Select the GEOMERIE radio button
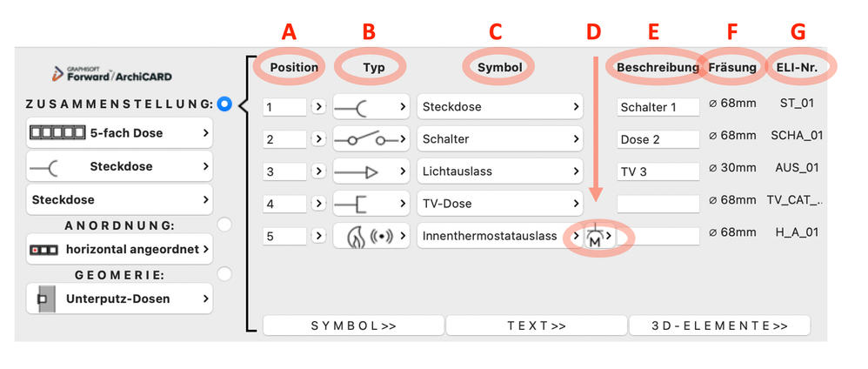Image resolution: width=868 pixels, height=369 pixels. click(224, 273)
